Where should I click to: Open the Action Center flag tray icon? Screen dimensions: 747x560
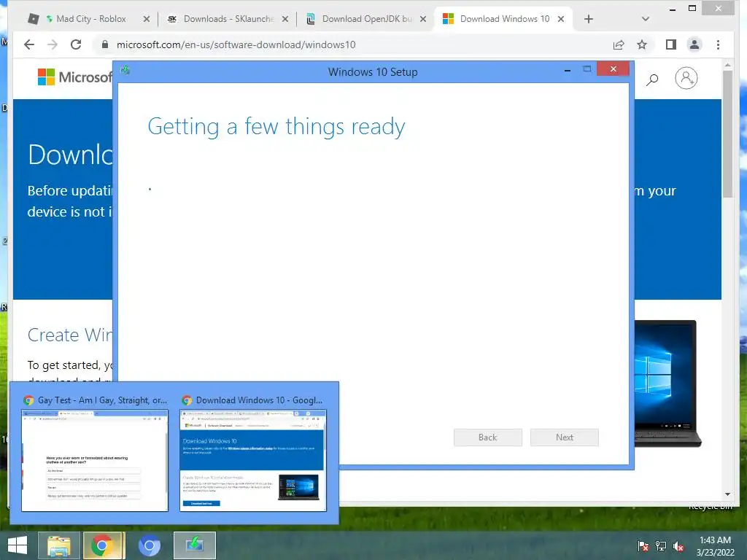(x=643, y=546)
